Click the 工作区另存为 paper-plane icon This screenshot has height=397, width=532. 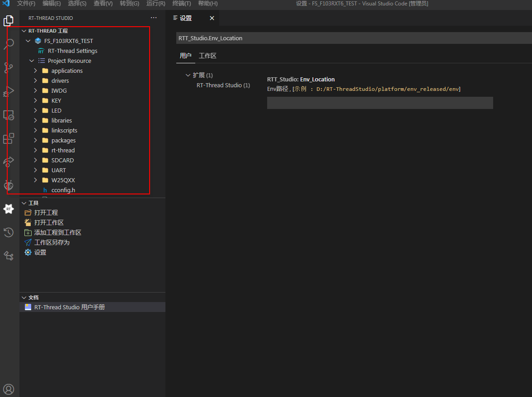click(x=28, y=242)
